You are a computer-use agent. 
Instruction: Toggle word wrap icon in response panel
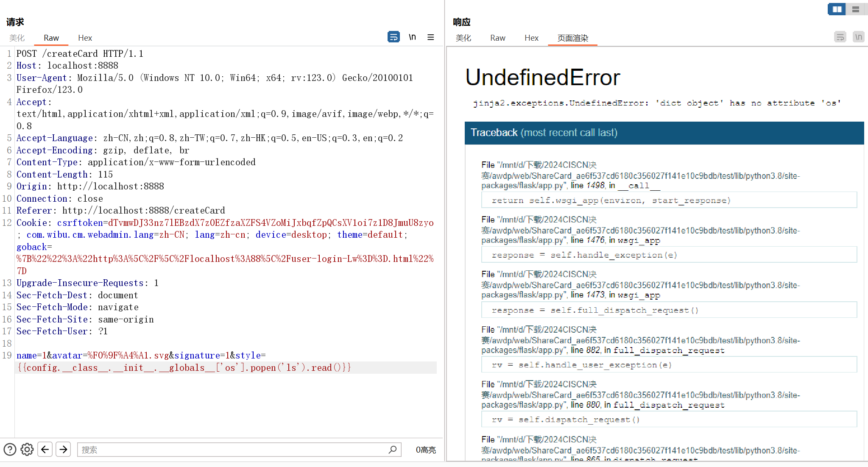(840, 37)
